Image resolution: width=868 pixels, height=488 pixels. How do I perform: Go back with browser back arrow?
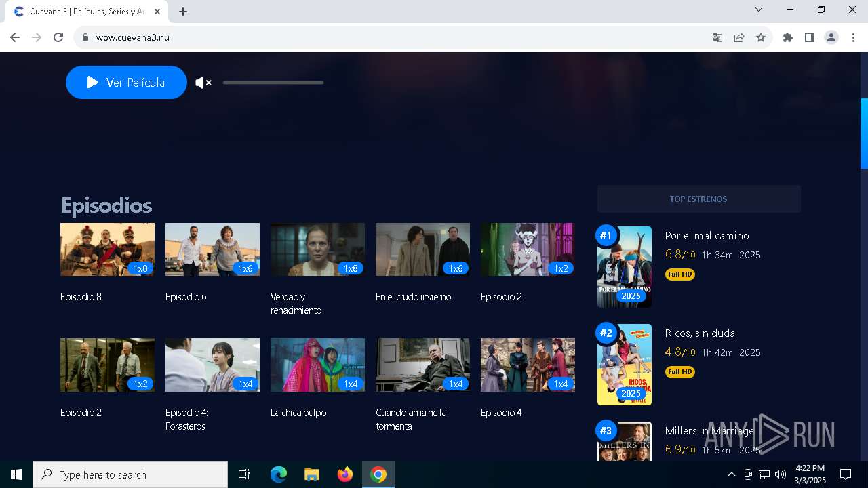[15, 37]
